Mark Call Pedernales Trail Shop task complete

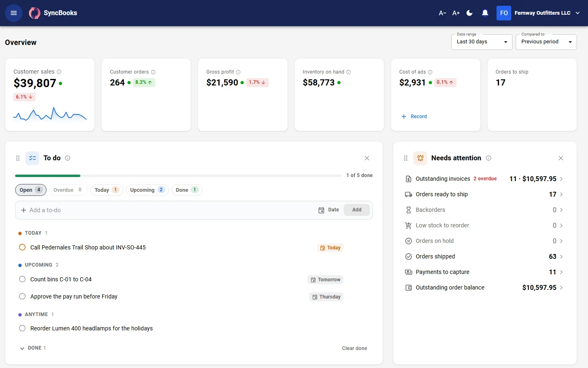[x=22, y=247]
